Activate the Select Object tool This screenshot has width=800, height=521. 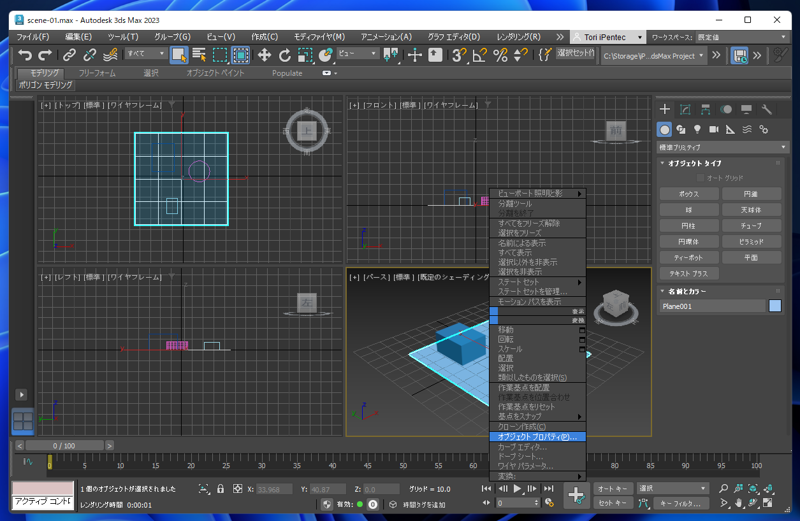(179, 55)
